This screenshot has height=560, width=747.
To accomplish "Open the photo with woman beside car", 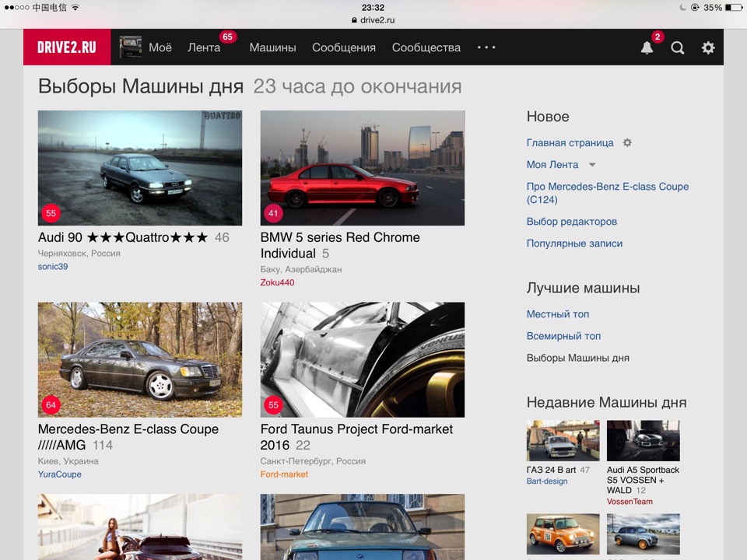I will (140, 527).
